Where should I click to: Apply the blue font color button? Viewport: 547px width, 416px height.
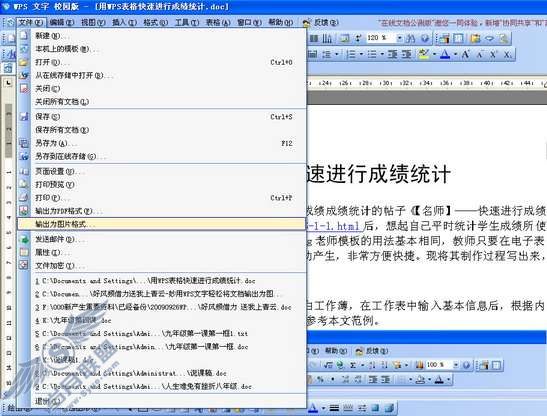[x=445, y=54]
